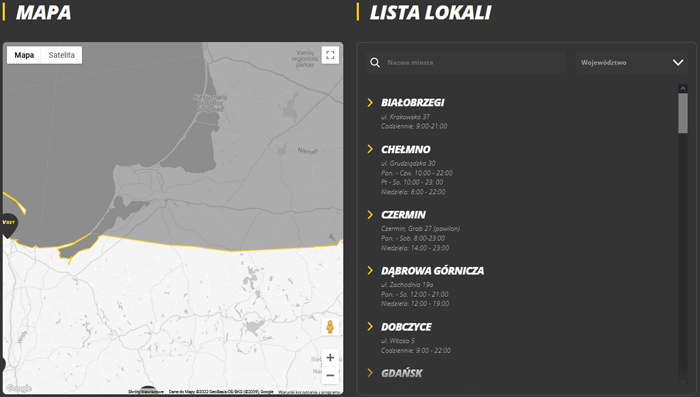700x397 pixels.
Task: Select the DĄBROWA GÓRNICZA heading
Action: 432,271
